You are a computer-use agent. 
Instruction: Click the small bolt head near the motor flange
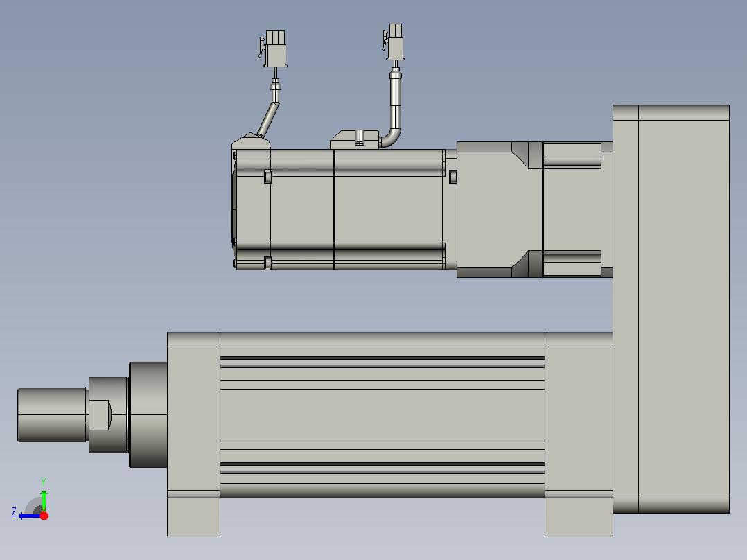[453, 177]
